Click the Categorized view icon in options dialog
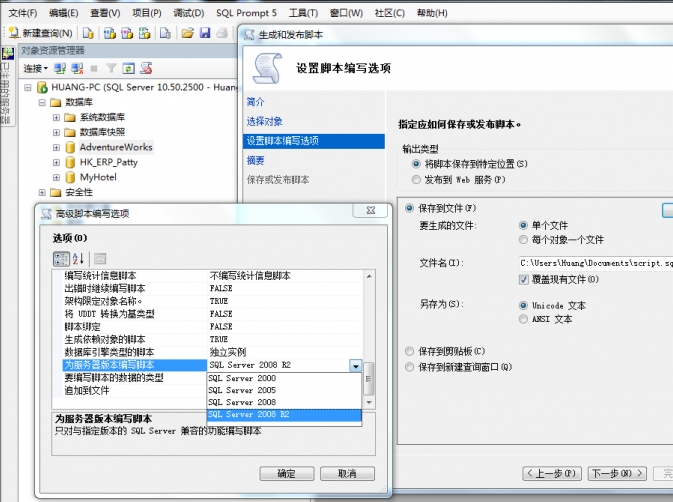 click(61, 258)
